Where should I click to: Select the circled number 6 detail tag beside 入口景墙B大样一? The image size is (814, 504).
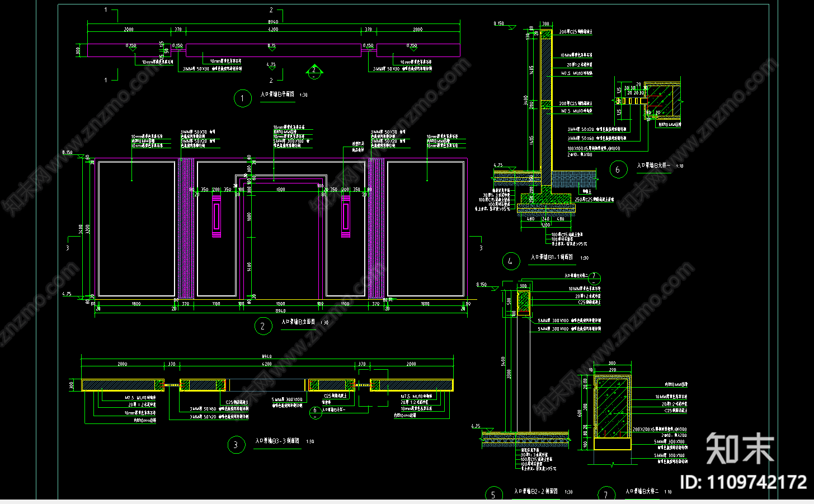(618, 169)
